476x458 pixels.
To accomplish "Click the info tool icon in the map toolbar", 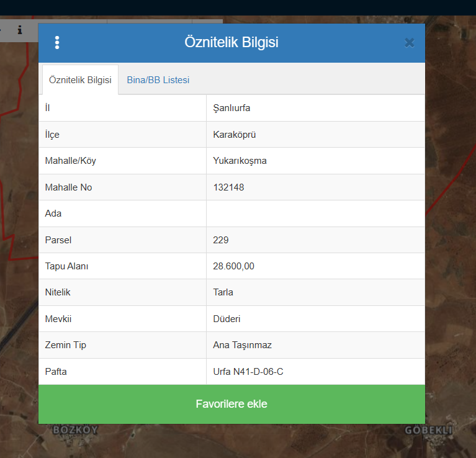I will [x=20, y=30].
